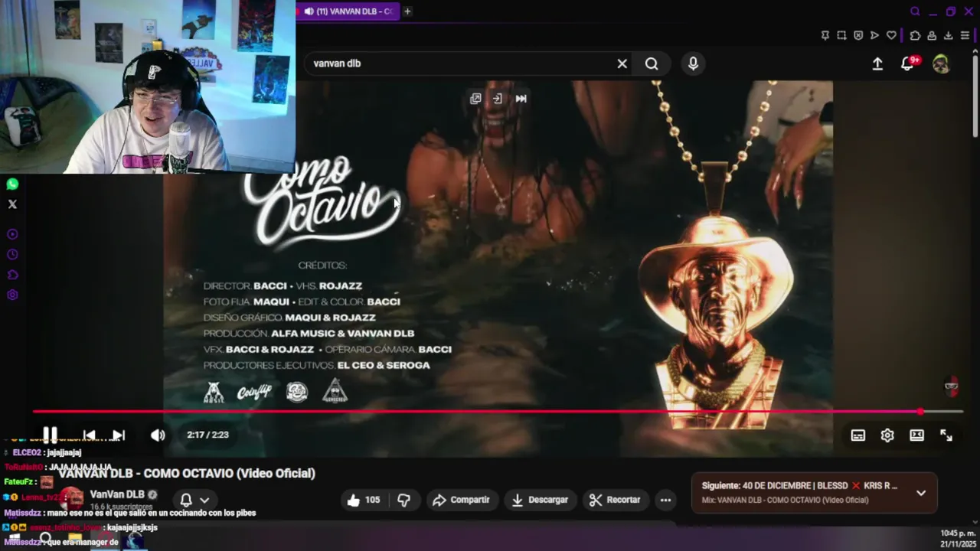Mute the video volume speaker icon
Viewport: 980px width, 551px height.
click(158, 435)
